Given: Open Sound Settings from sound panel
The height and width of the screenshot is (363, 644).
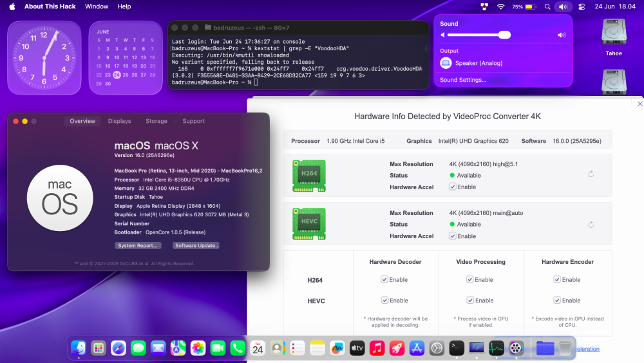Looking at the screenshot, I should coord(463,80).
